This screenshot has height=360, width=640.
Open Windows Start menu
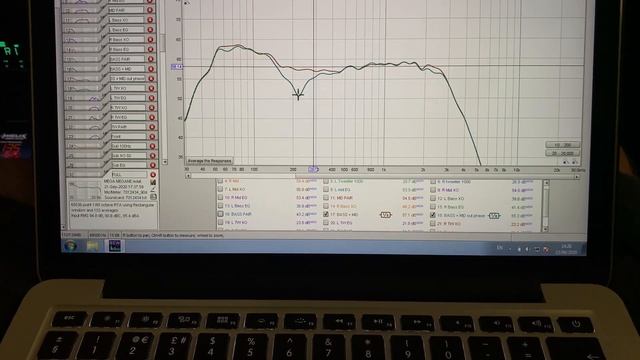(x=71, y=246)
